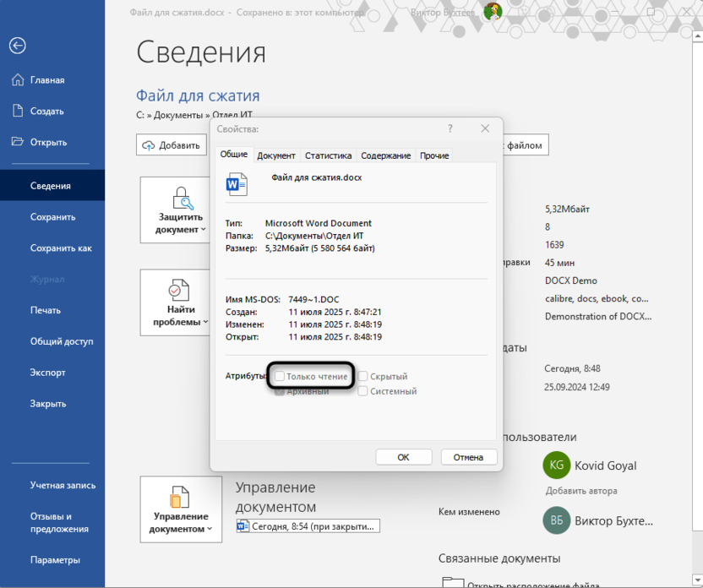This screenshot has width=703, height=588.
Task: Expand the Защитить документ dropdown button
Action: [x=175, y=210]
